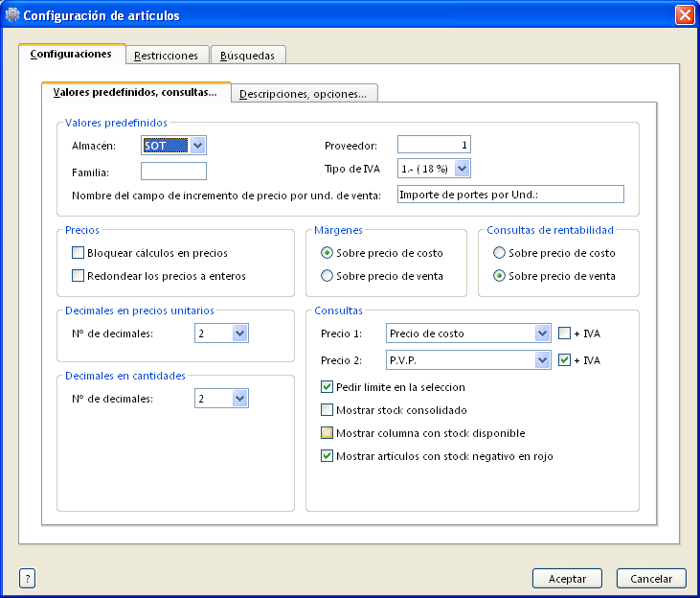The width and height of the screenshot is (700, 598).
Task: Click the help question mark button
Action: pyautogui.click(x=27, y=578)
